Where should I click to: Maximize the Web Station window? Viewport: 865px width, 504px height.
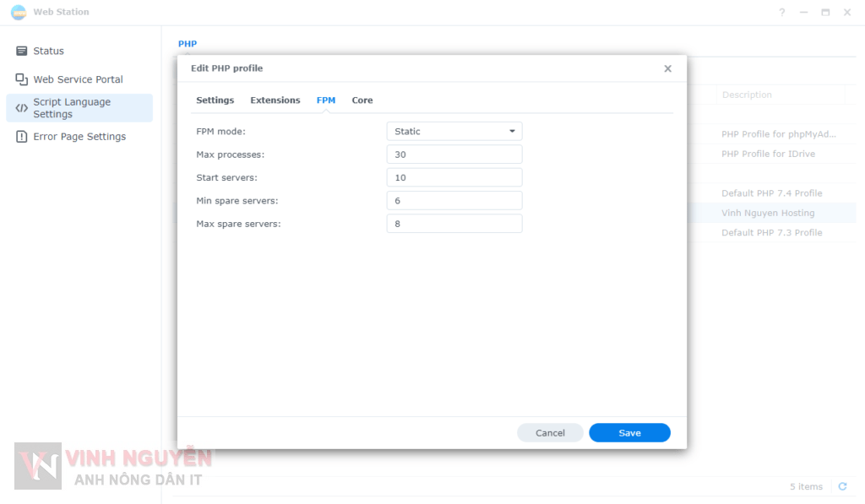(825, 13)
